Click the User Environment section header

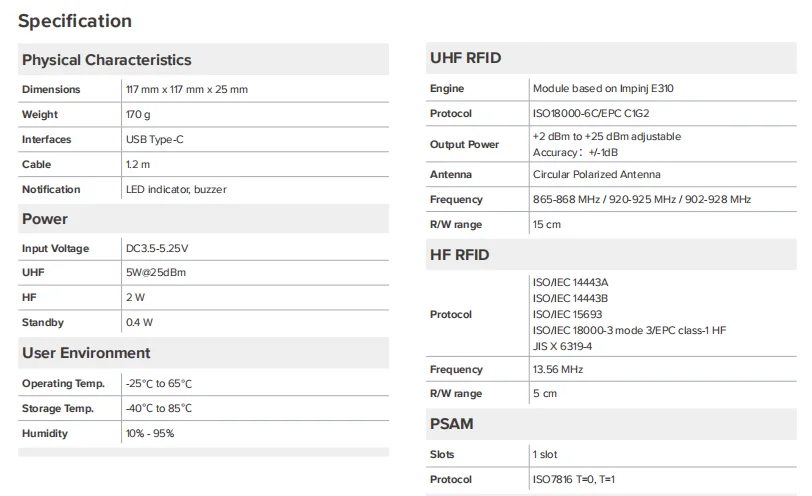(86, 353)
